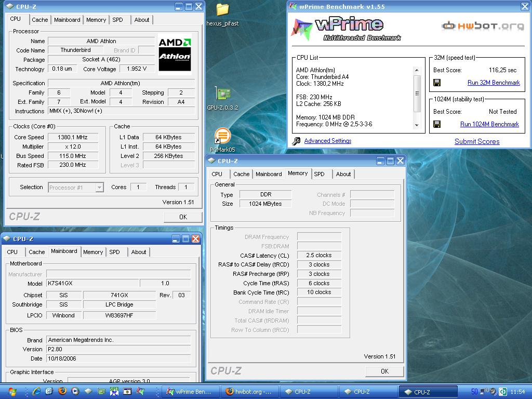This screenshot has width=532, height=399.
Task: Click the floppy save icon for 32M score
Action: [437, 83]
